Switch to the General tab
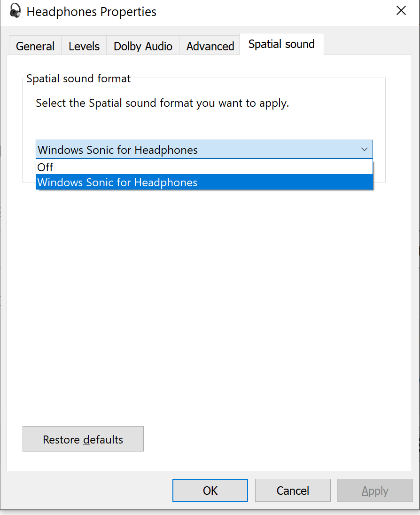Viewport: 420px width, 515px height. tap(35, 46)
